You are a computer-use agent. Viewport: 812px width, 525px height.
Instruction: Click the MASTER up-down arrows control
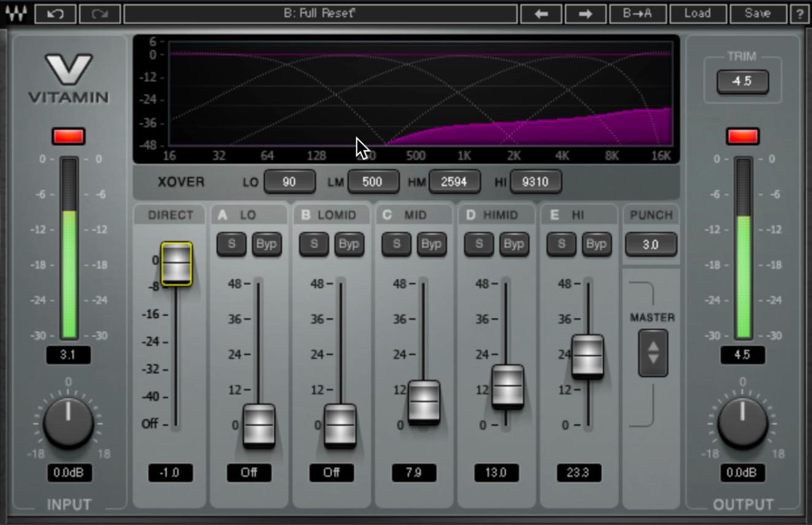click(x=653, y=353)
